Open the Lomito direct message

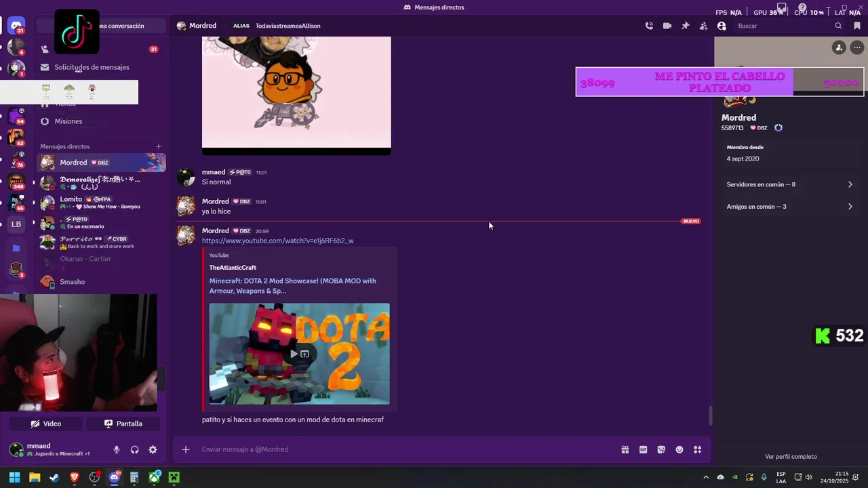pos(102,203)
